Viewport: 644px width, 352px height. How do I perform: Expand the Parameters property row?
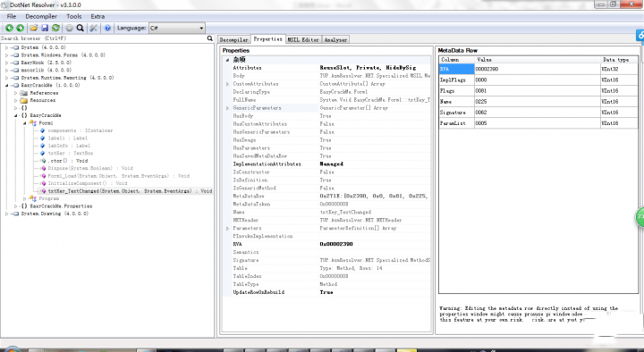tap(227, 229)
